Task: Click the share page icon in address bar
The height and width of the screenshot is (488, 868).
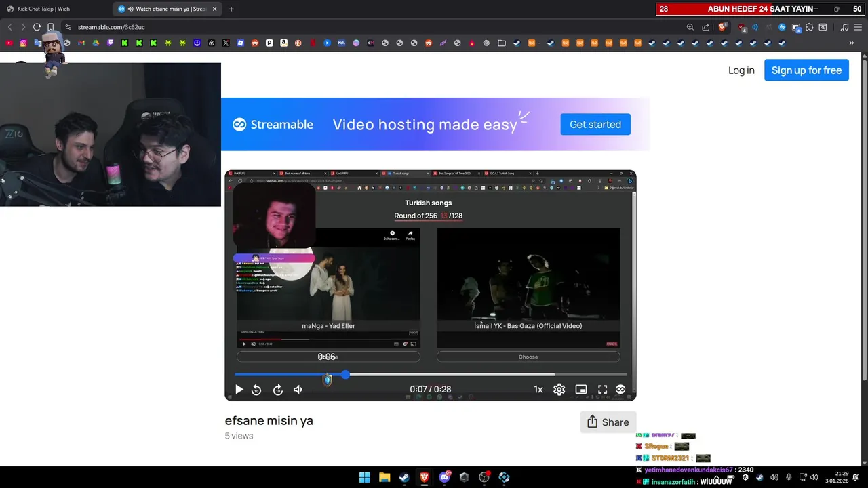Action: coord(706,27)
